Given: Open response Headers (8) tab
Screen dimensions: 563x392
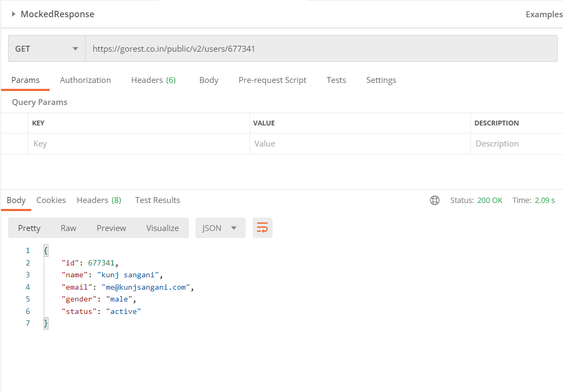Looking at the screenshot, I should [99, 200].
